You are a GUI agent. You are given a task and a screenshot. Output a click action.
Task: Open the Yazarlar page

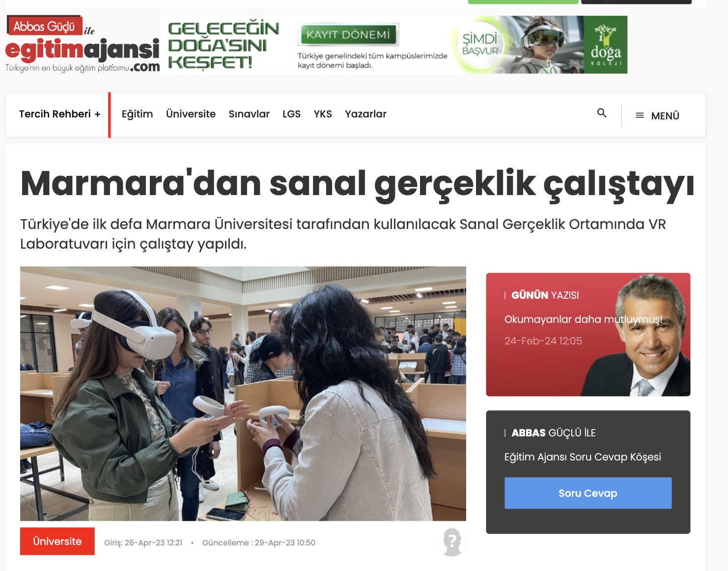[365, 114]
